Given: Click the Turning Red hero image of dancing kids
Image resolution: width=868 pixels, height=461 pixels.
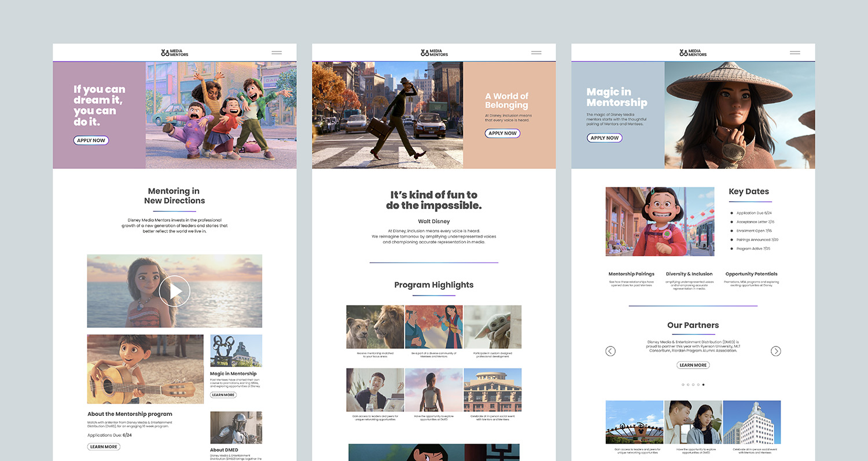Looking at the screenshot, I should (221, 115).
